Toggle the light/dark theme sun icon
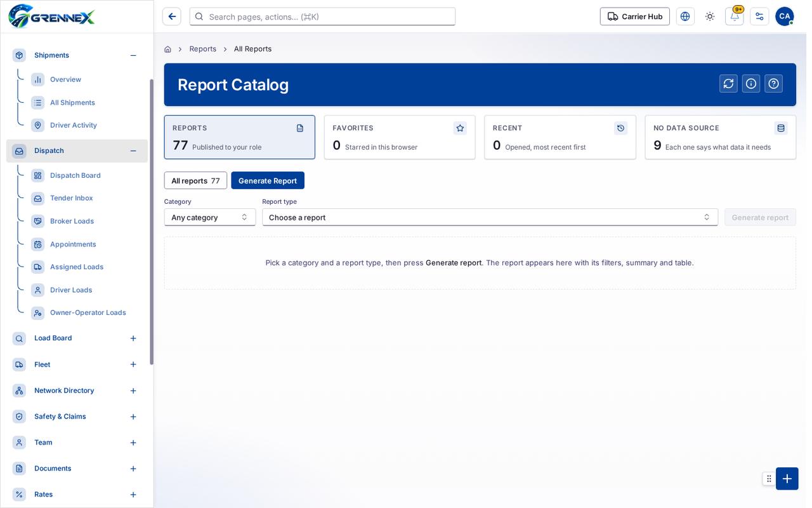 710,17
